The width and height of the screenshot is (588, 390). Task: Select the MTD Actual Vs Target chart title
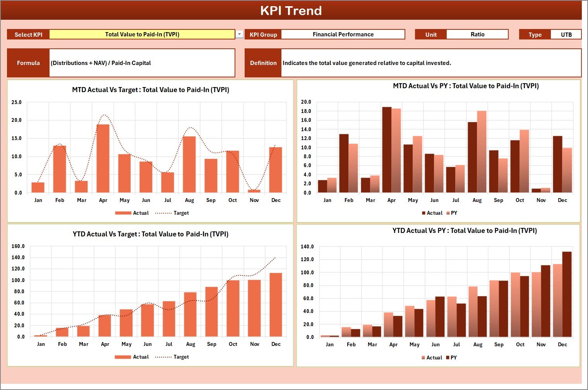(151, 90)
